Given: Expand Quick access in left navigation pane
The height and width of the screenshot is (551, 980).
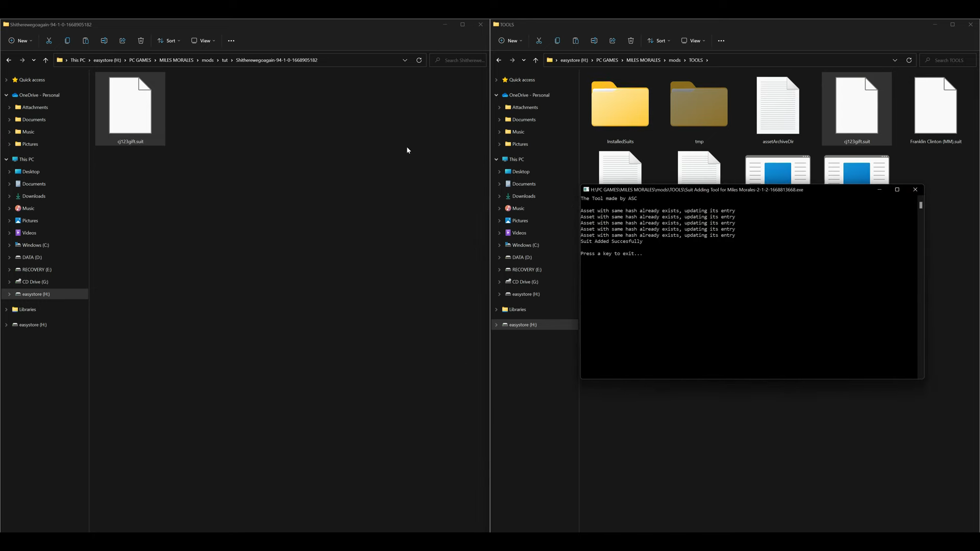Looking at the screenshot, I should (x=7, y=80).
